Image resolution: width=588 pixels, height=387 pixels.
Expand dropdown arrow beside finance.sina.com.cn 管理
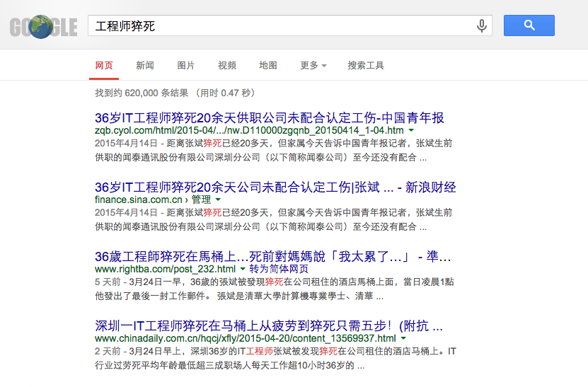(x=218, y=200)
